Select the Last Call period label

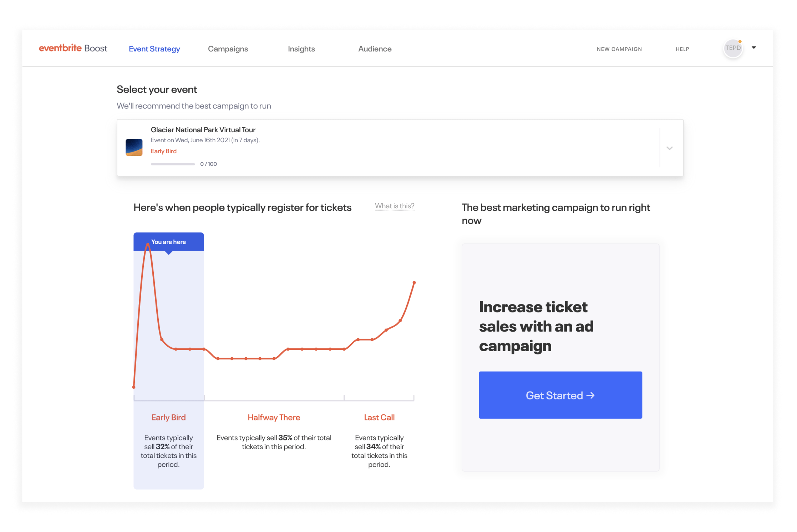tap(379, 418)
